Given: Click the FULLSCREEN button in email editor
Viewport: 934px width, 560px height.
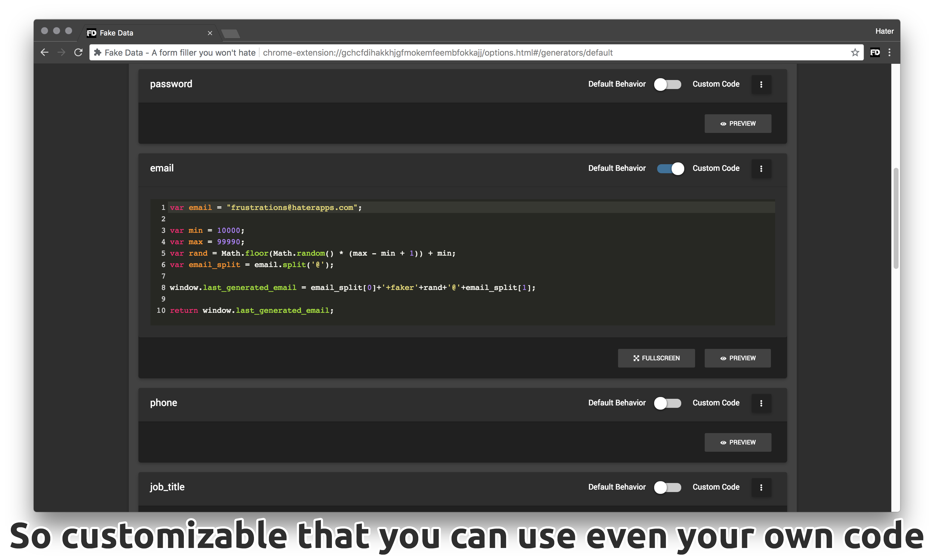Looking at the screenshot, I should 656,358.
